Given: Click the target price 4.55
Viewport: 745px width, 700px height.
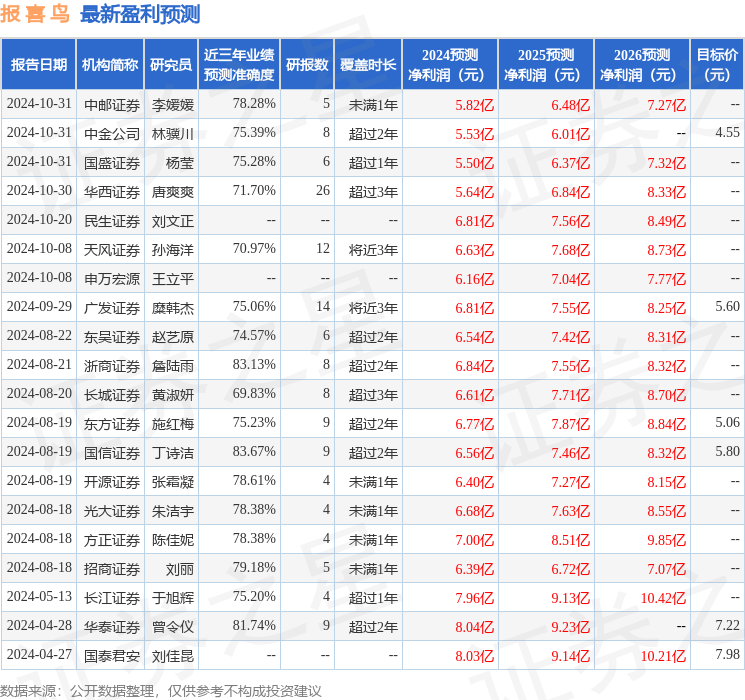Looking at the screenshot, I should pyautogui.click(x=727, y=132).
